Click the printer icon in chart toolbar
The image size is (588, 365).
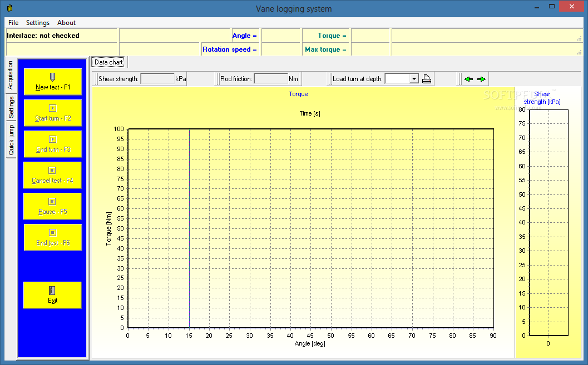[x=426, y=79]
